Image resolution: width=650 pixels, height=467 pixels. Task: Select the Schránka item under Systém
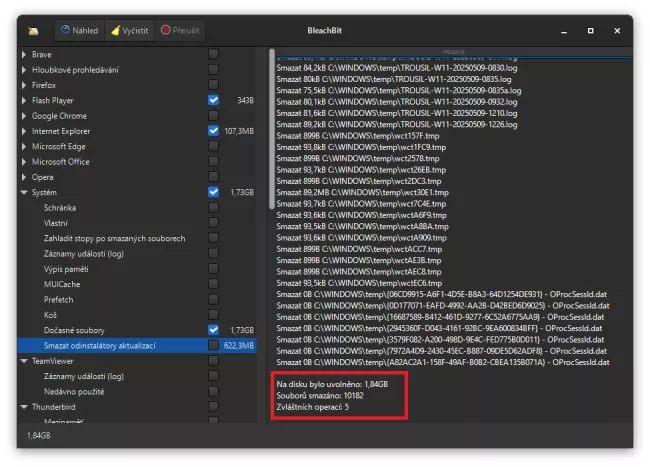point(59,207)
